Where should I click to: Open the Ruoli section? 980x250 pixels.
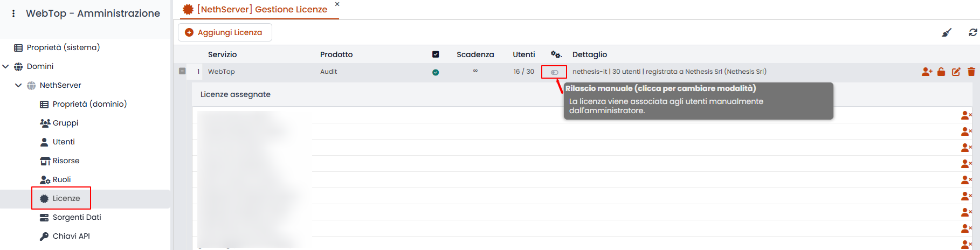(61, 179)
